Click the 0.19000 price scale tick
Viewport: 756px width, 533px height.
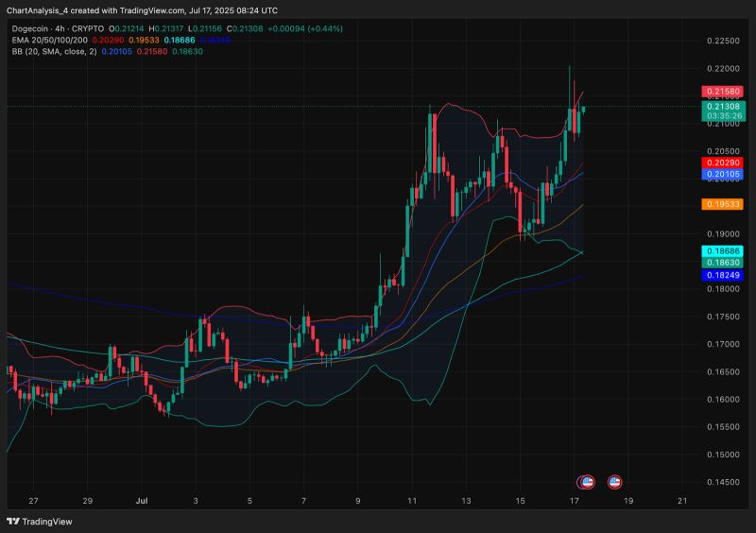[x=723, y=234]
